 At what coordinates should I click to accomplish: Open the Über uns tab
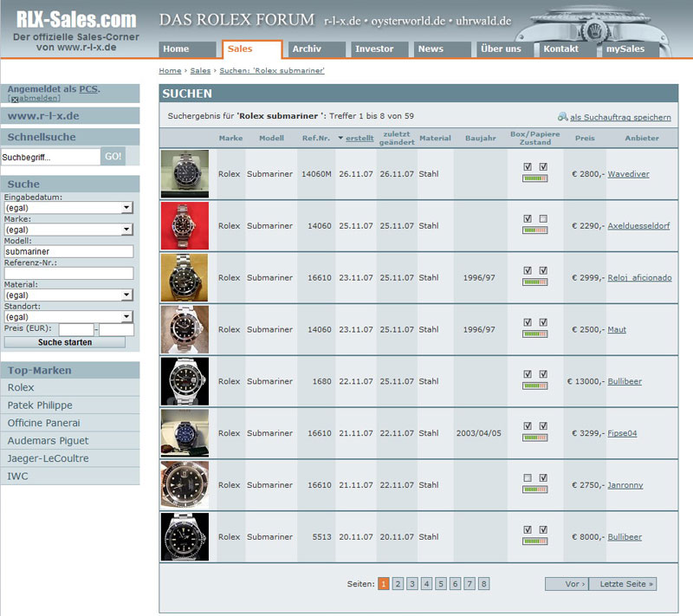tap(505, 49)
